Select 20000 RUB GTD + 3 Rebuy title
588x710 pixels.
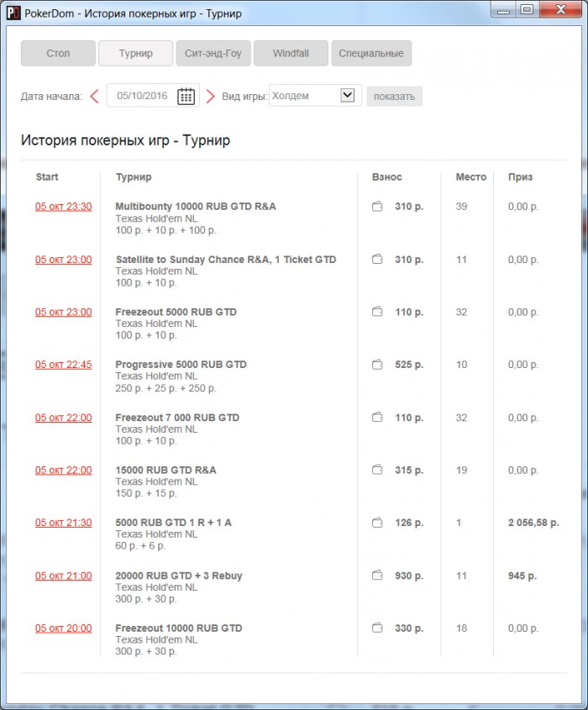tap(179, 576)
